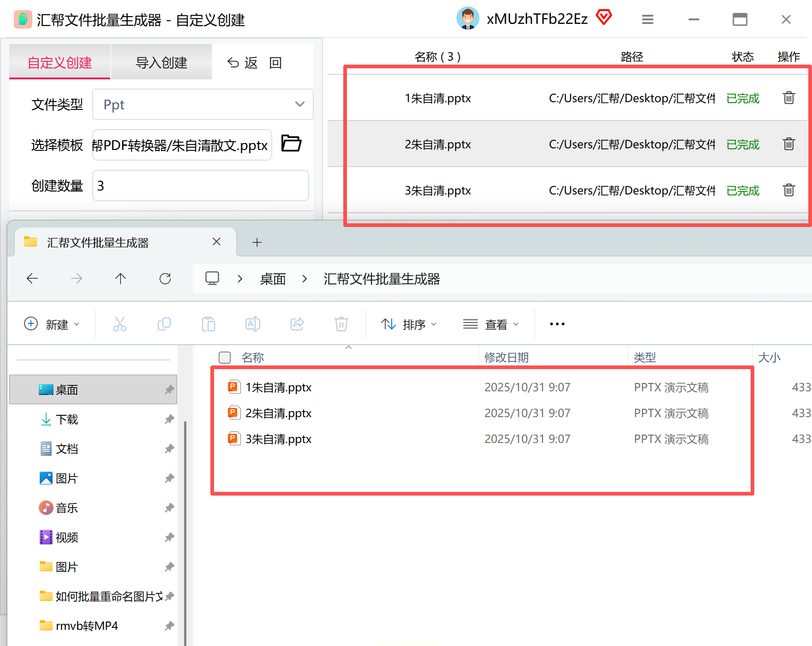The width and height of the screenshot is (812, 646).
Task: Switch to the 导入创建 tab
Action: (x=161, y=62)
